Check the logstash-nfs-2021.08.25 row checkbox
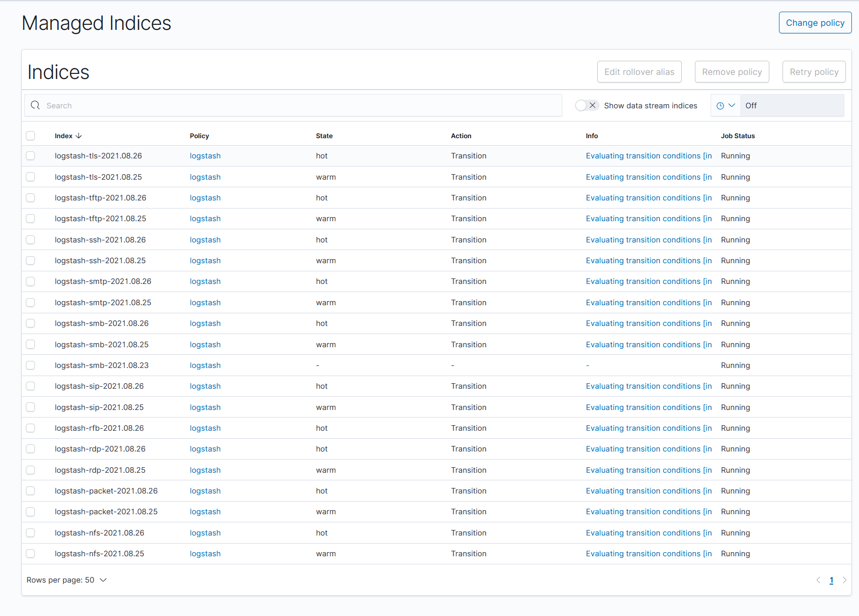This screenshot has height=616, width=859. (30, 554)
